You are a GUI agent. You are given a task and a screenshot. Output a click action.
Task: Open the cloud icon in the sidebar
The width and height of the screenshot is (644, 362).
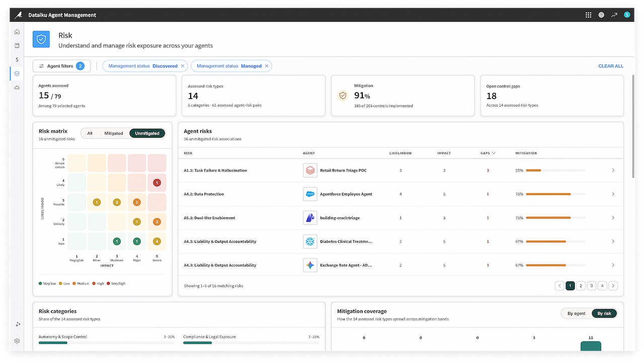(x=17, y=87)
